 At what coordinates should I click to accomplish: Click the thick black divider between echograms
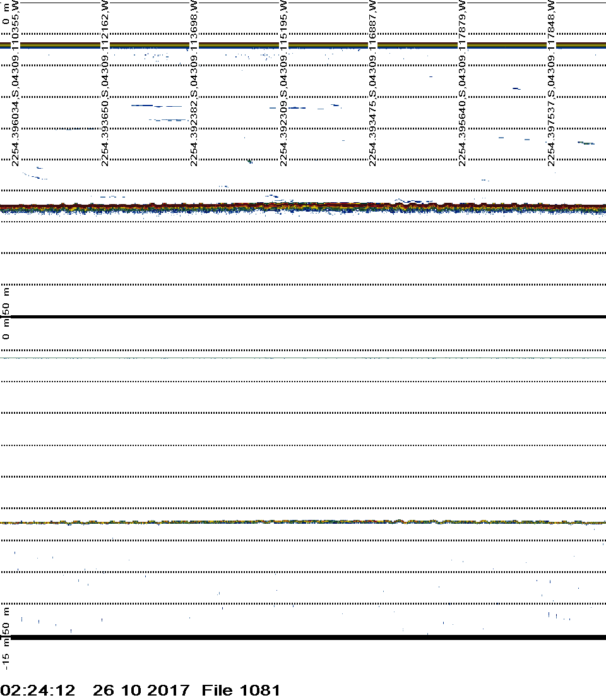(303, 317)
